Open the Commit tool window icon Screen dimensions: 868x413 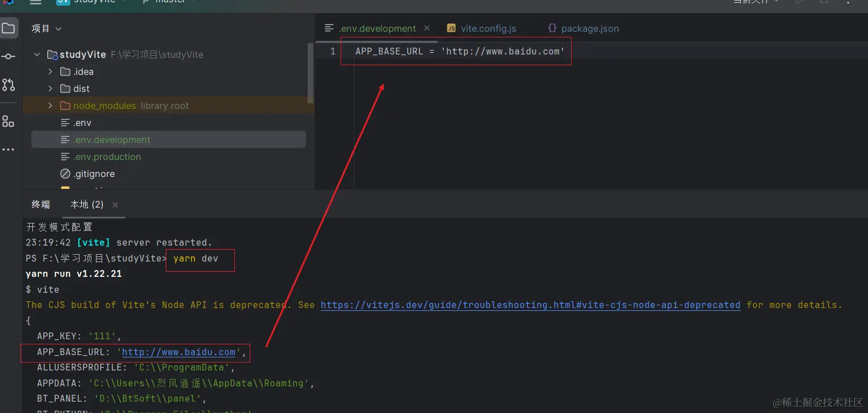[x=9, y=57]
